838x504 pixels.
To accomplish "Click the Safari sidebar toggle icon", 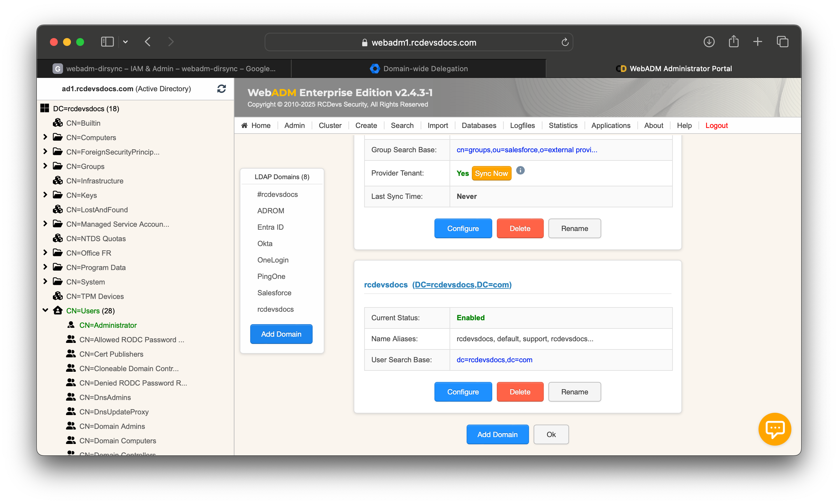I will click(x=107, y=42).
